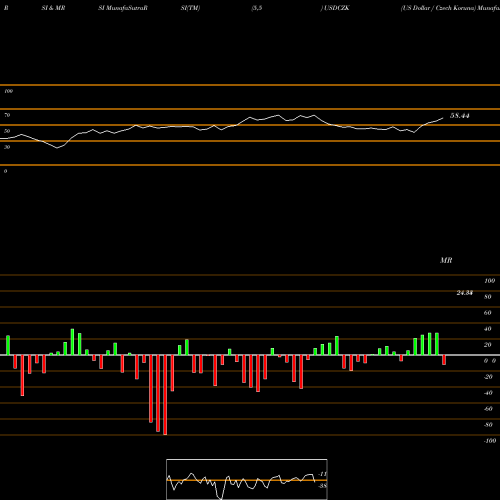Image resolution: width=500 pixels, height=500 pixels.
Task: Click the MR axis label -20
Action: [488, 377]
